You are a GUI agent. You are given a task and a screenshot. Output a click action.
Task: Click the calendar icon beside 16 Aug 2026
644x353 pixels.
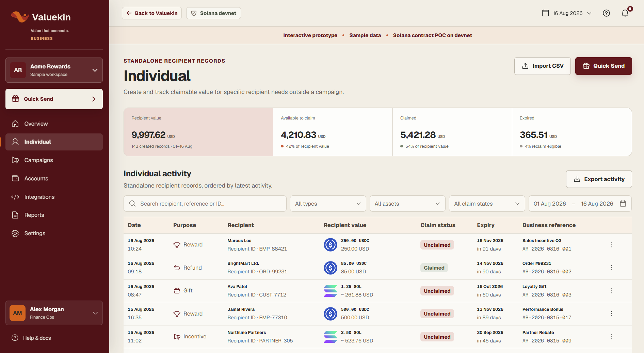545,13
